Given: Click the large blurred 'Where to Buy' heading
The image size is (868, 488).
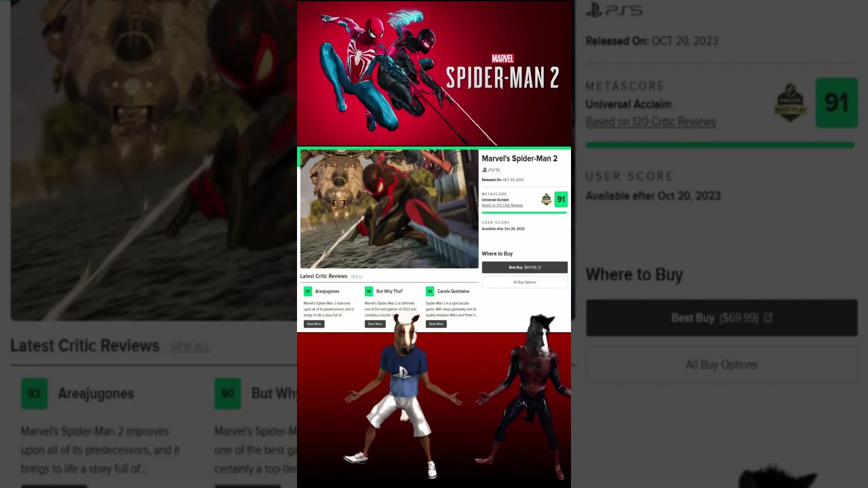Looking at the screenshot, I should click(634, 274).
